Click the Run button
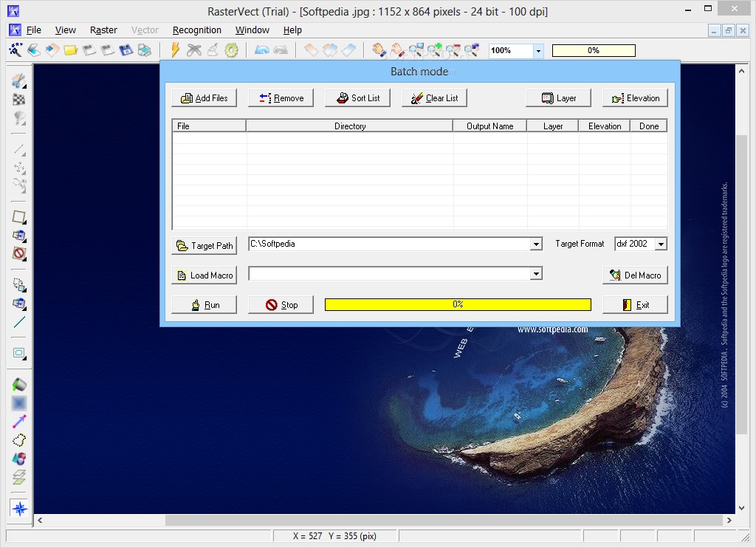Screen dimensions: 756x548 pos(204,305)
